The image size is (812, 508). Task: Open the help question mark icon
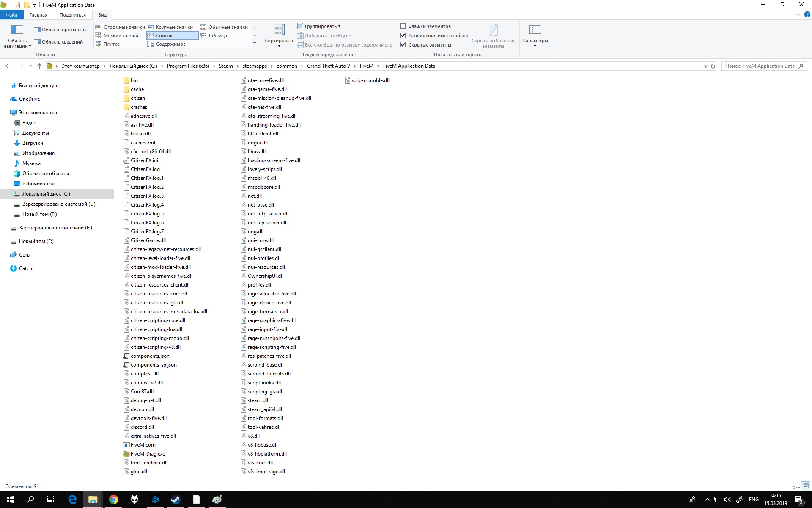[x=807, y=15]
